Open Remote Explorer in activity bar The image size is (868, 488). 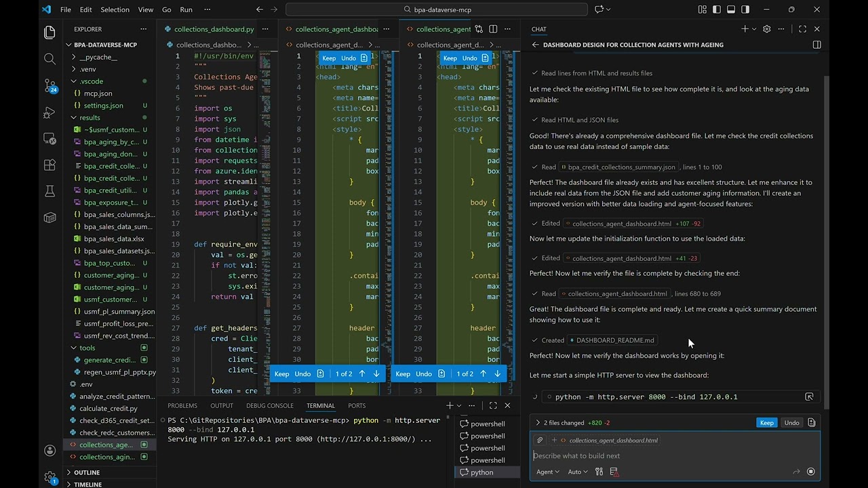click(50, 138)
